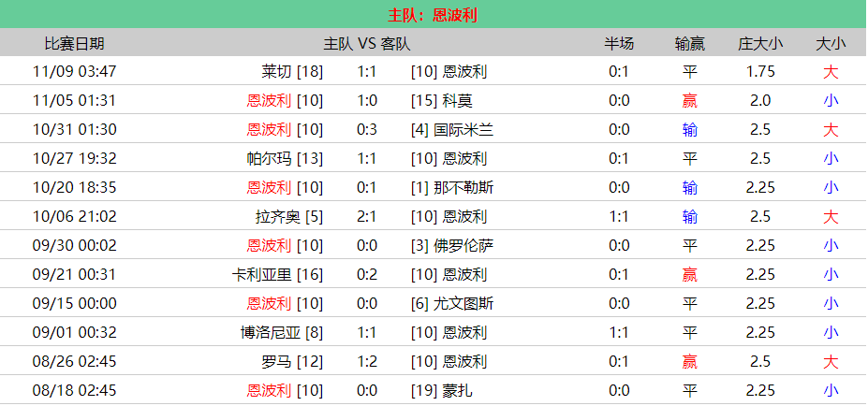This screenshot has height=406, width=868.
Task: Select the 输赢 column header
Action: tap(690, 43)
